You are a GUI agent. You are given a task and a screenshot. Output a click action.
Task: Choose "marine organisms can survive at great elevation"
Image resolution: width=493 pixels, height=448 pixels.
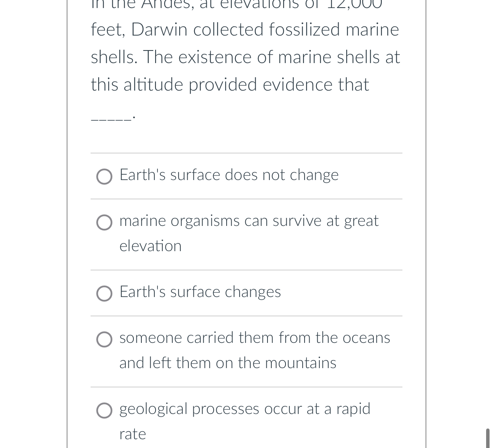click(104, 223)
